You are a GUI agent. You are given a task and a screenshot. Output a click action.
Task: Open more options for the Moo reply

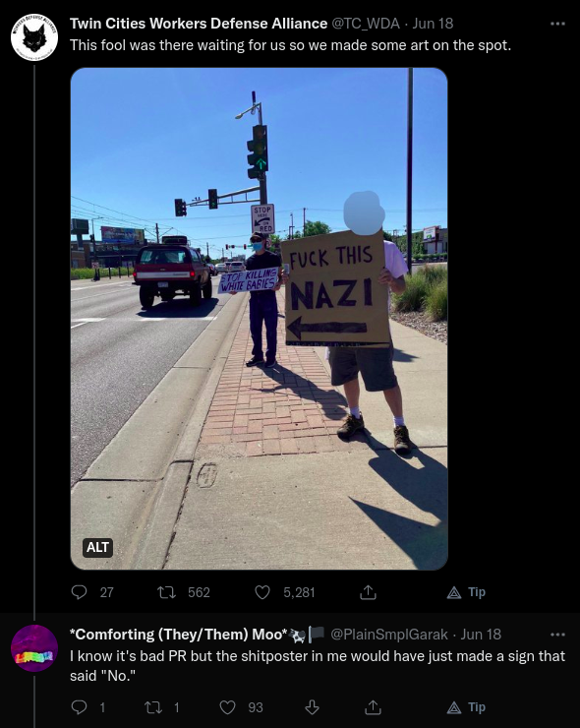tap(557, 635)
